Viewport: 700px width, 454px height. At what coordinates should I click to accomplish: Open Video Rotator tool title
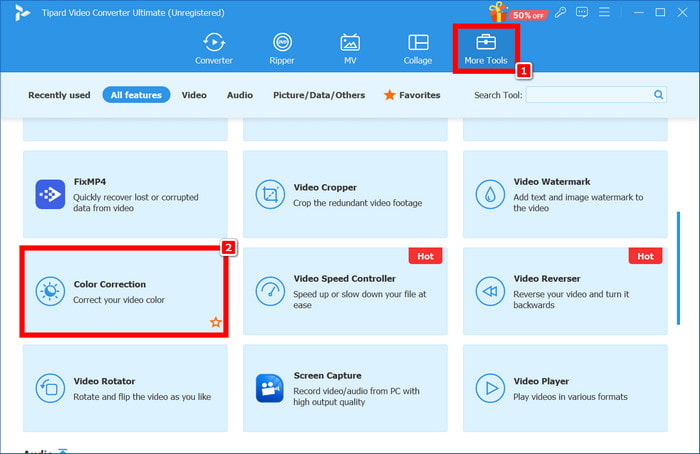click(x=104, y=381)
